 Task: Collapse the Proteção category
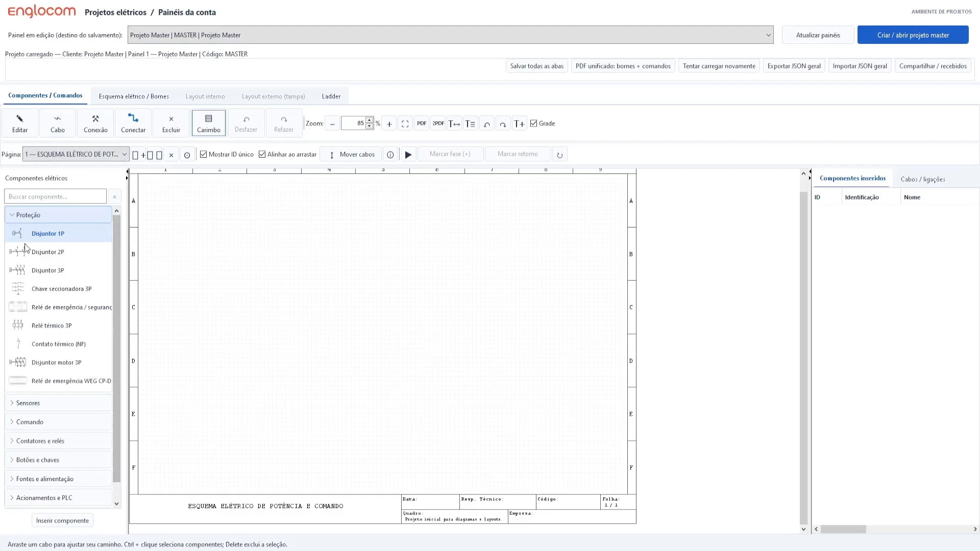(58, 215)
